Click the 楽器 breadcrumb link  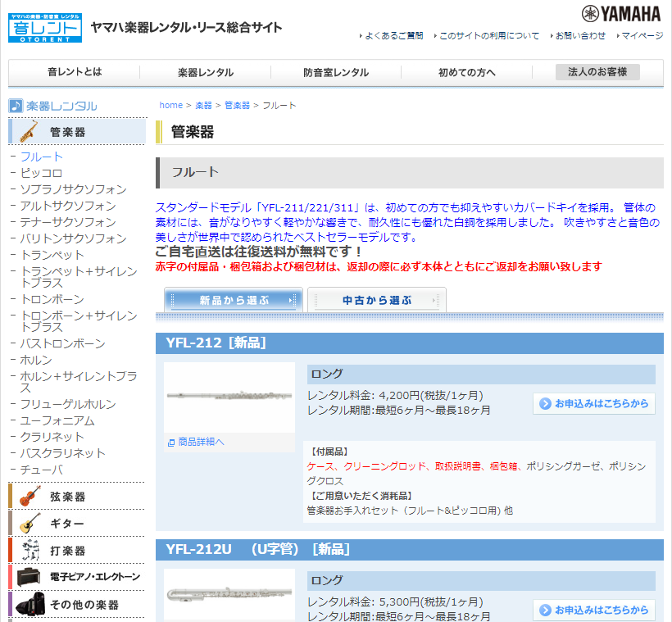[203, 106]
